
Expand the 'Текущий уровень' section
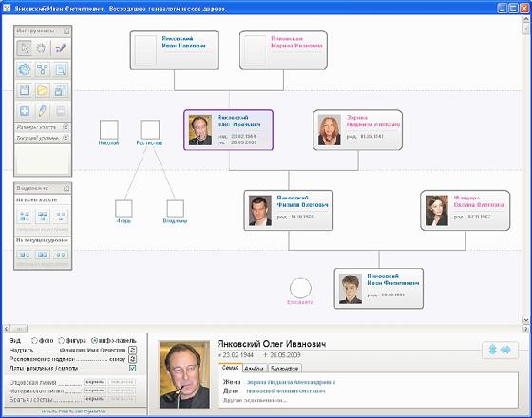[x=66, y=138]
